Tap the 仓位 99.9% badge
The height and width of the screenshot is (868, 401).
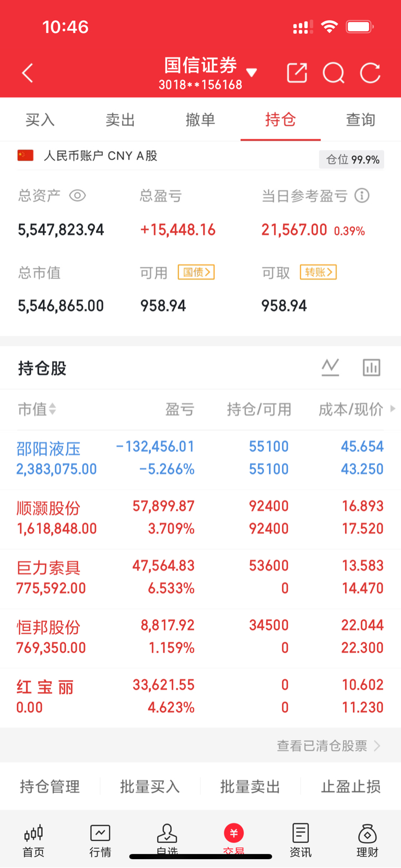click(351, 160)
